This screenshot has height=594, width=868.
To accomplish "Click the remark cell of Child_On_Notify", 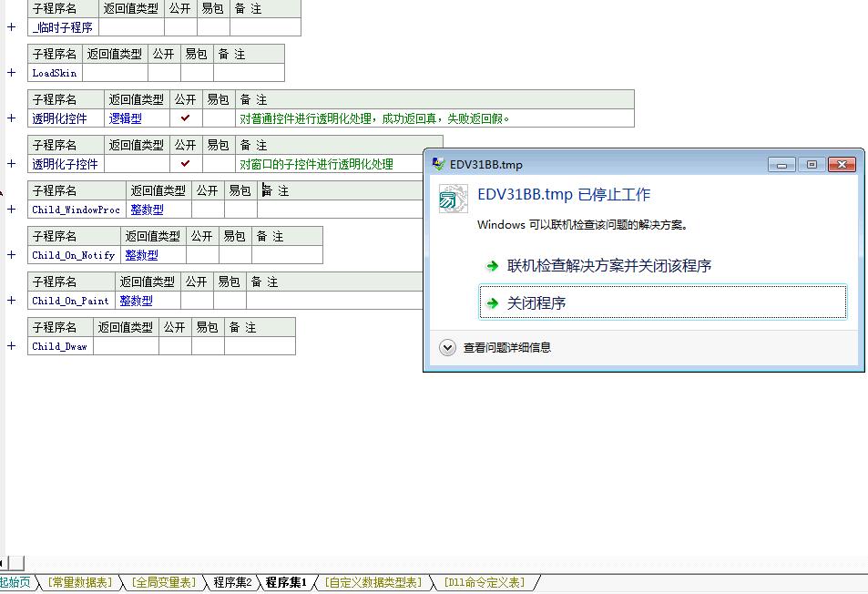I will 287,255.
